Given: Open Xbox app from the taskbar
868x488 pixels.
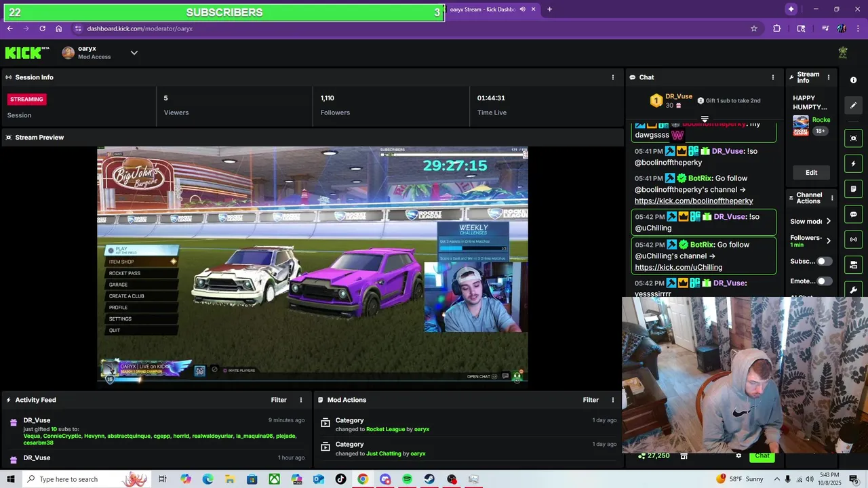Looking at the screenshot, I should [274, 479].
